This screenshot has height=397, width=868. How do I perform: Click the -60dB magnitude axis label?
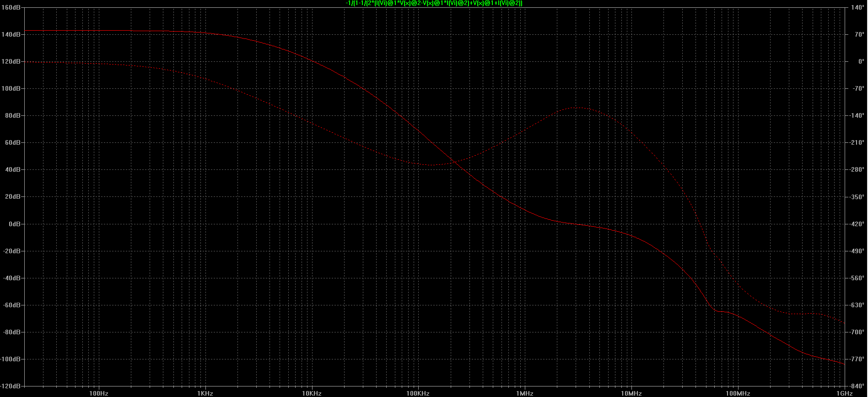12,305
